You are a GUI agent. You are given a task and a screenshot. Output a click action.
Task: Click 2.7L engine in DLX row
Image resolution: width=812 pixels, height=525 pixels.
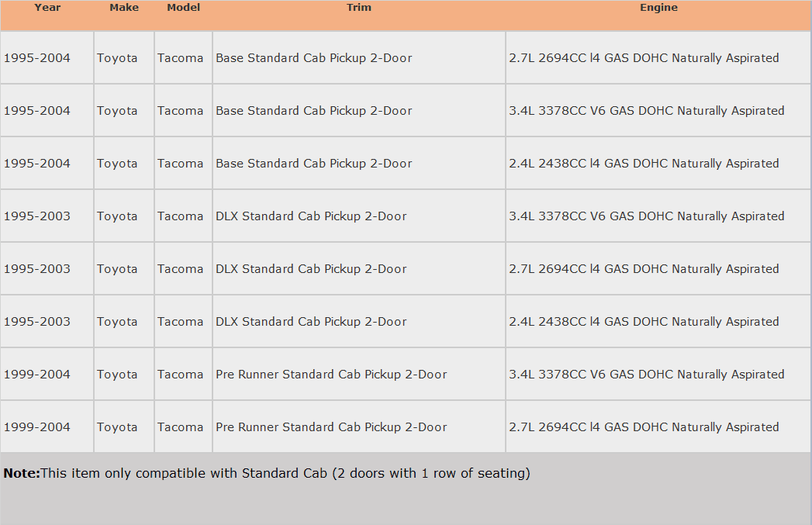pyautogui.click(x=644, y=269)
